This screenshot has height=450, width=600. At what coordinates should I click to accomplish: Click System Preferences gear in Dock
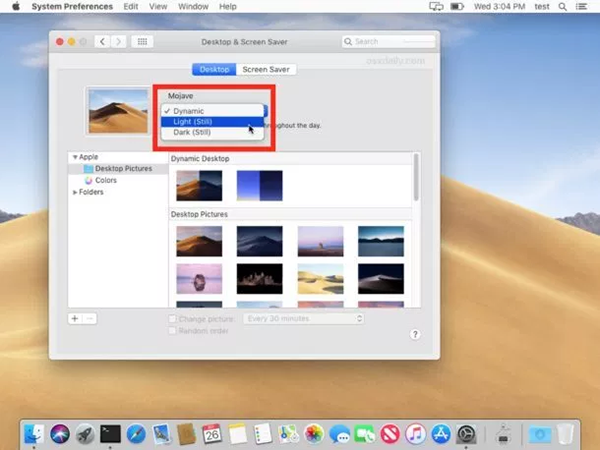[466, 434]
